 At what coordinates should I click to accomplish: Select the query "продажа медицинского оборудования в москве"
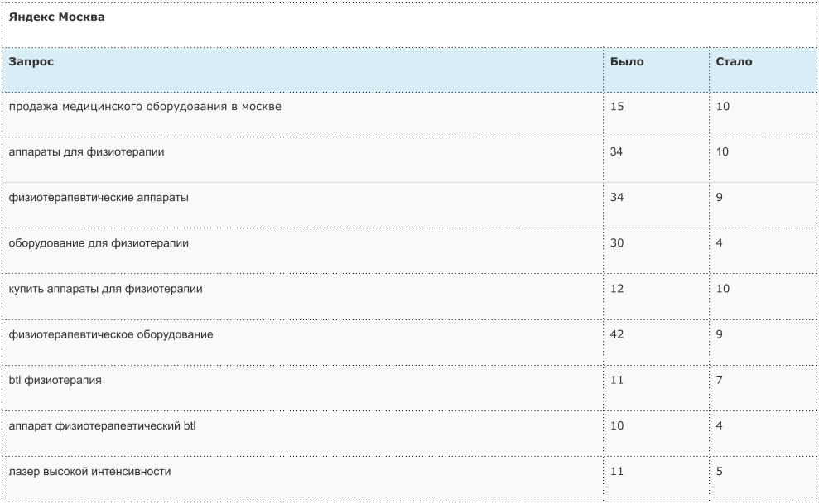pos(145,107)
